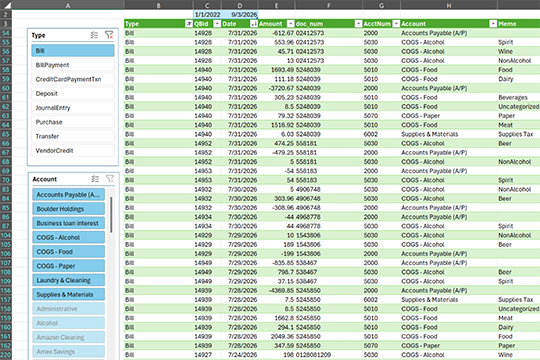Filter by Business loan interest account
Screen dimensions: 540x360
click(69, 223)
